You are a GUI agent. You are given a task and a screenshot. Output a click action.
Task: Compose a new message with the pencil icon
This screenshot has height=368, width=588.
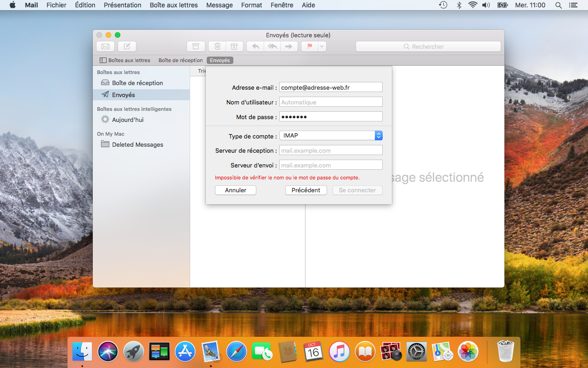(x=127, y=46)
